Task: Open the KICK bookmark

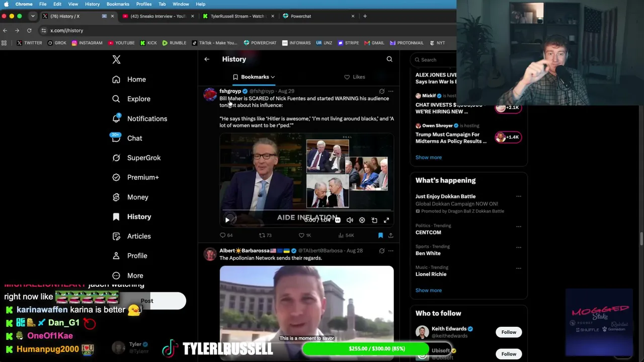Action: pyautogui.click(x=148, y=43)
